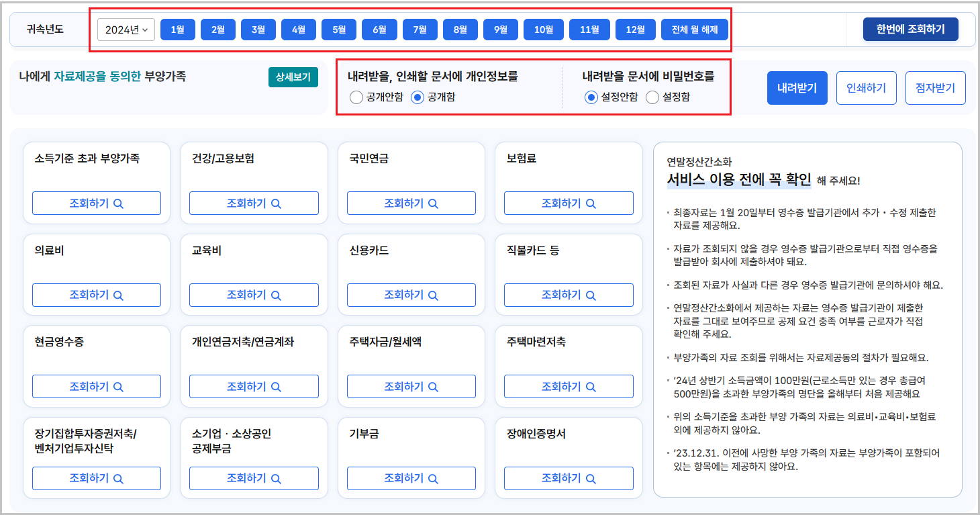
Task: Select the search icon on 신용카드 card
Action: click(435, 295)
